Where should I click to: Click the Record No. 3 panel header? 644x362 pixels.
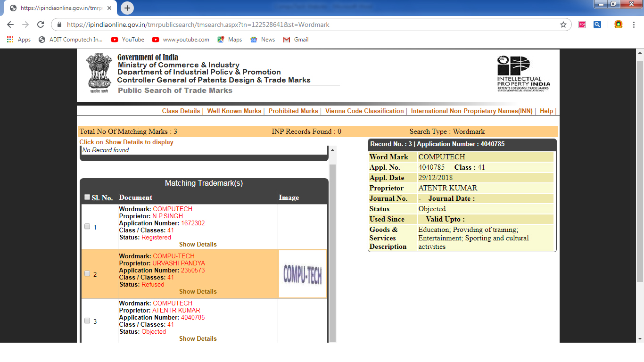click(x=462, y=144)
